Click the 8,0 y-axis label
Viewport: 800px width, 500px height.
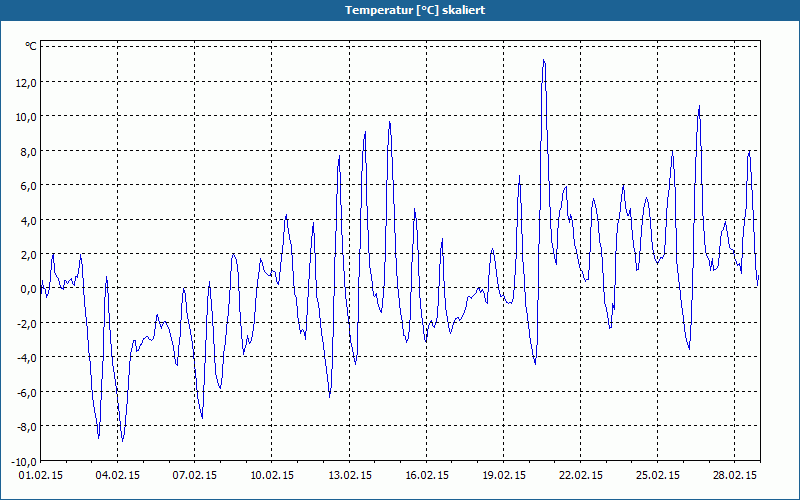pos(29,152)
